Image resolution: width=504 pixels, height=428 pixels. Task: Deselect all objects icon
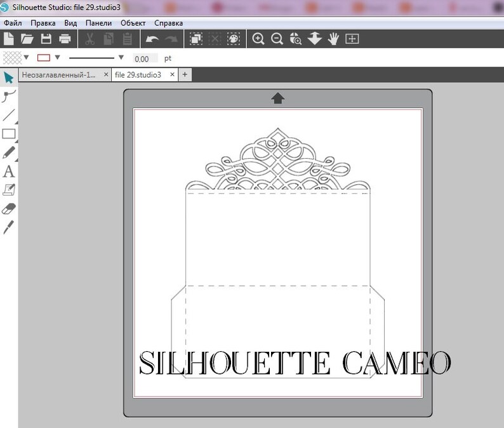click(x=215, y=39)
